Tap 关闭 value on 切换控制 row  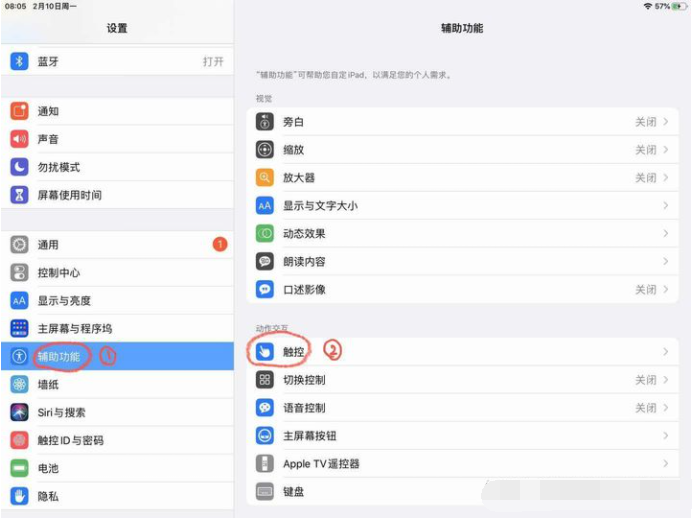pyautogui.click(x=646, y=380)
